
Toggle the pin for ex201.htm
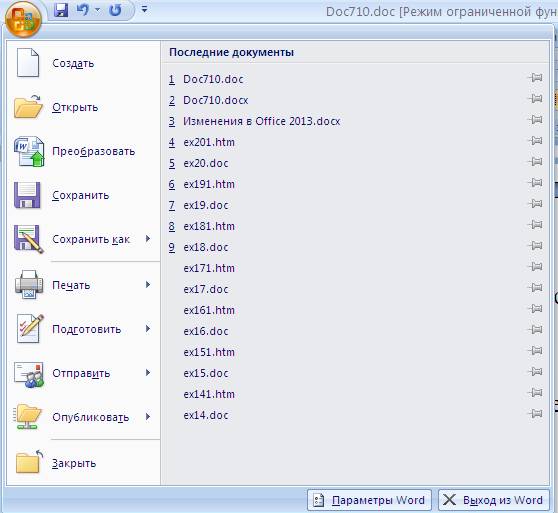pyautogui.click(x=535, y=140)
